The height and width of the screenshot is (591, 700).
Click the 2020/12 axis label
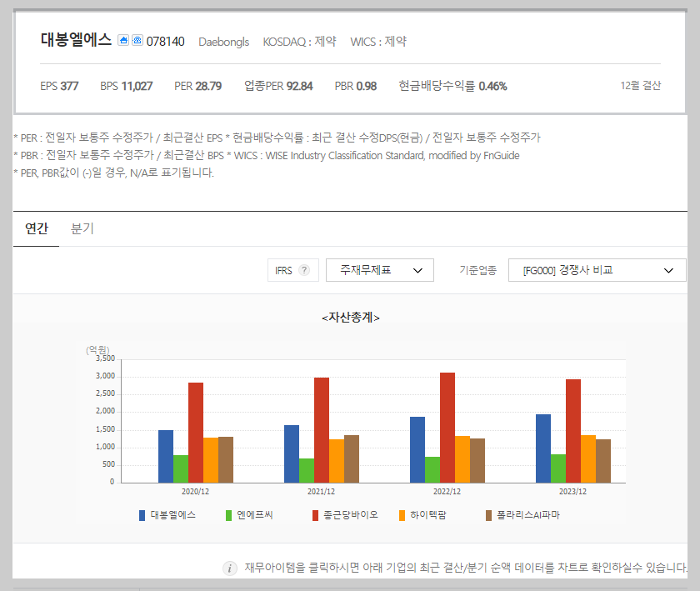(195, 491)
